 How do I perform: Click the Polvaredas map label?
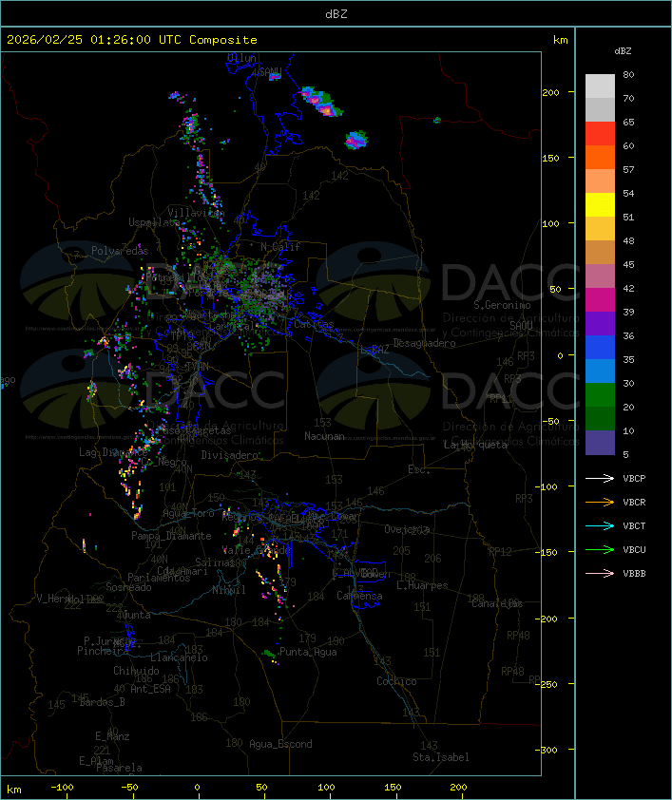(x=120, y=251)
